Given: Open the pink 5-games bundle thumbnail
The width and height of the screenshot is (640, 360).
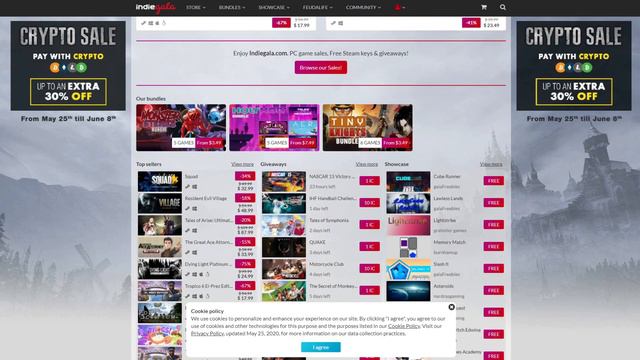Looking at the screenshot, I should [274, 127].
